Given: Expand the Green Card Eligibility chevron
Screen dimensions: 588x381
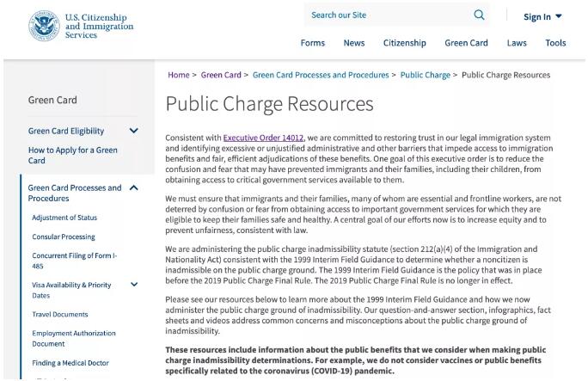Looking at the screenshot, I should click(x=134, y=131).
